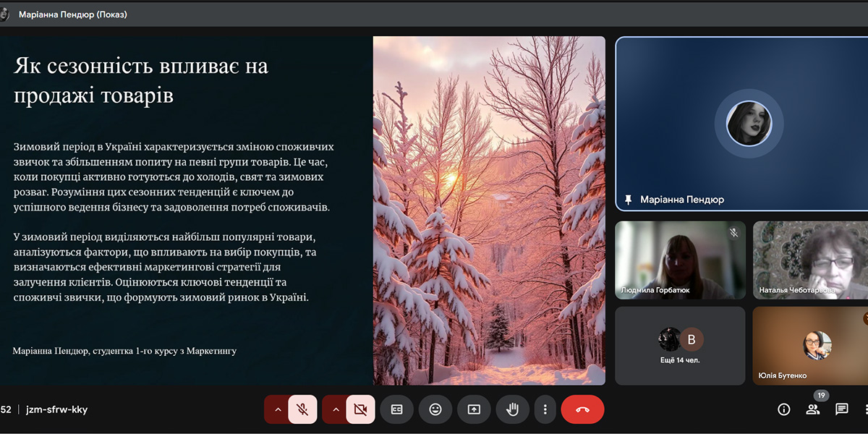Click meeting code jzm-sfrw-kky
This screenshot has width=868, height=434.
point(56,409)
